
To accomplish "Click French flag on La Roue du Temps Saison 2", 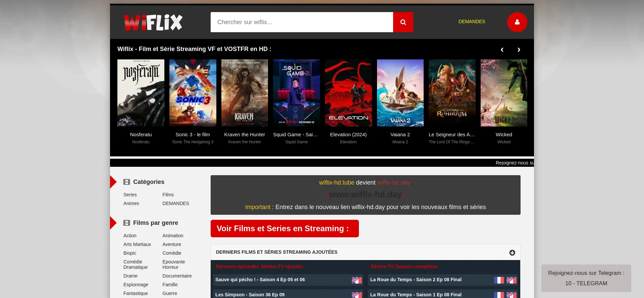I will 499,280.
